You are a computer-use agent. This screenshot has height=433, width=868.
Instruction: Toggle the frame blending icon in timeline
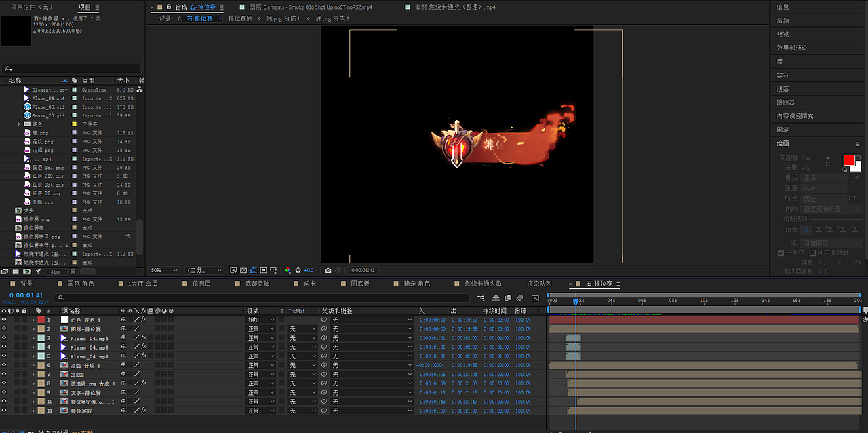(508, 298)
